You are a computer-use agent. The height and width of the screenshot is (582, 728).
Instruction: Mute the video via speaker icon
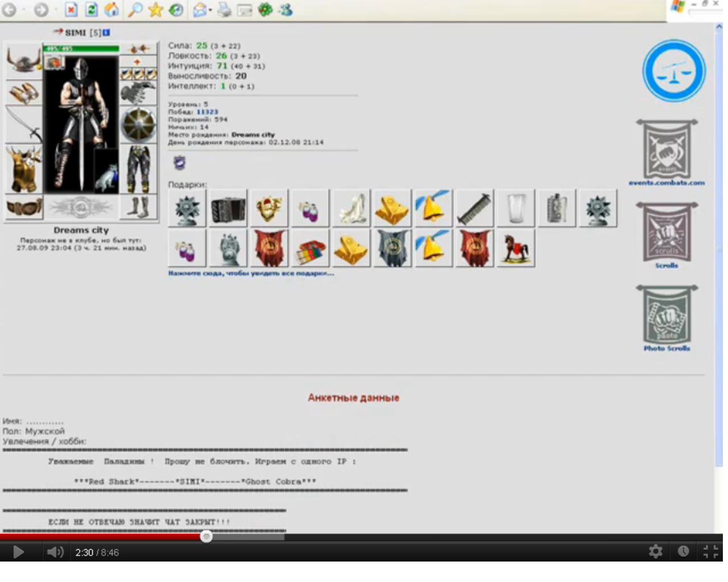55,552
